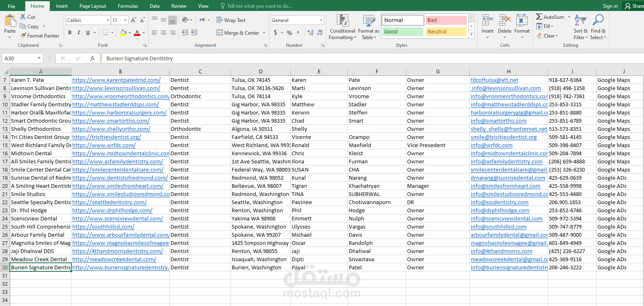Click Increase Decimal icon
This screenshot has height=306, width=644.
point(311,32)
